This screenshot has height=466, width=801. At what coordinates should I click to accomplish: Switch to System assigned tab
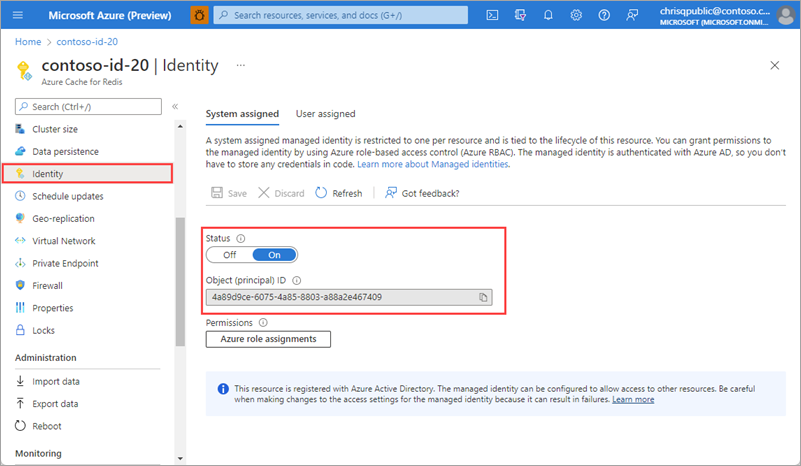[x=242, y=114]
